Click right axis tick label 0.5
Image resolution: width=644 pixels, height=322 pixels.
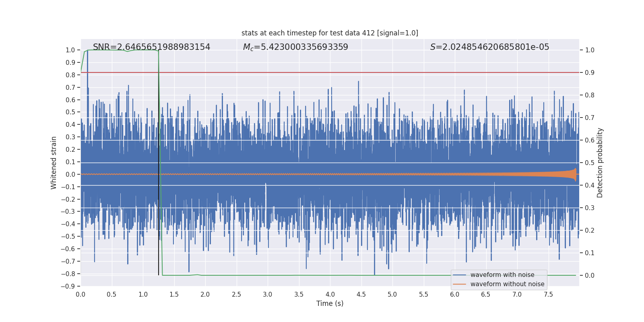tap(590, 163)
